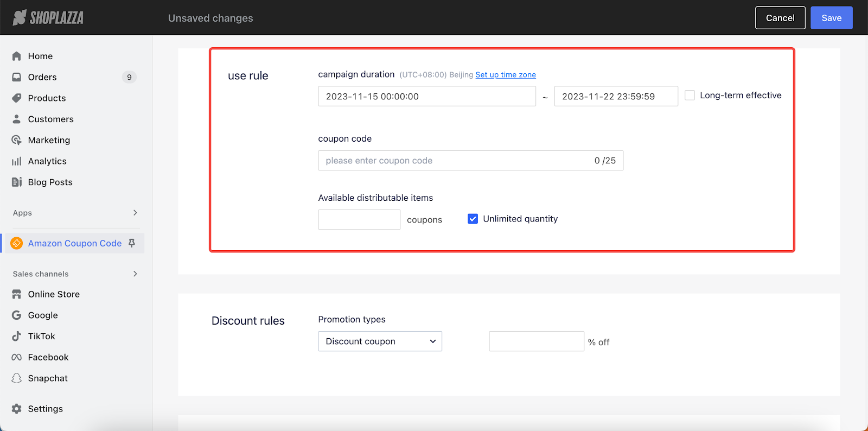This screenshot has width=868, height=431.
Task: Click the Unsaved changes text
Action: [210, 18]
